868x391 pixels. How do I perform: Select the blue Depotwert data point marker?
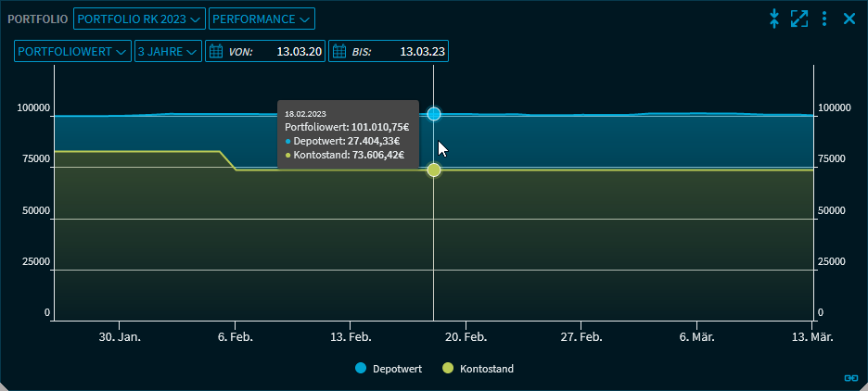[x=434, y=114]
